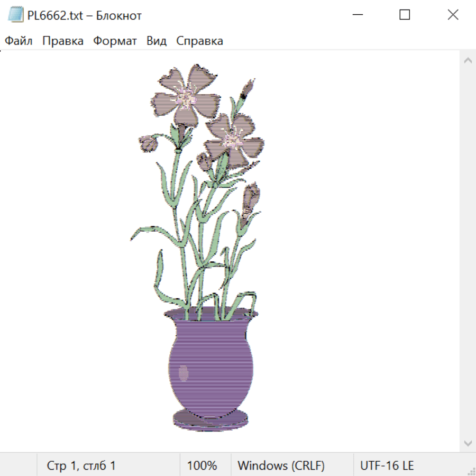Open the Вид menu
This screenshot has height=476, width=476.
point(157,41)
